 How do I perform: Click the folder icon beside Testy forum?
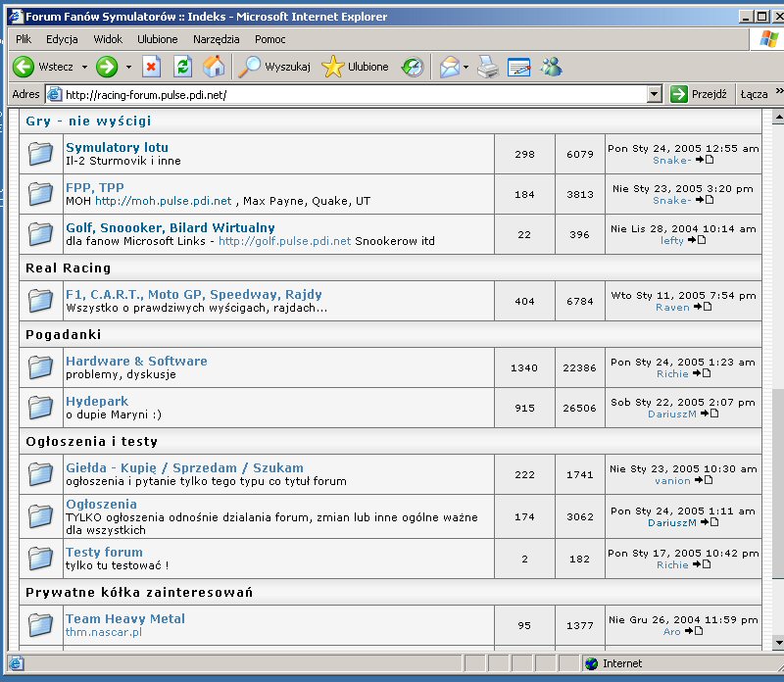40,559
